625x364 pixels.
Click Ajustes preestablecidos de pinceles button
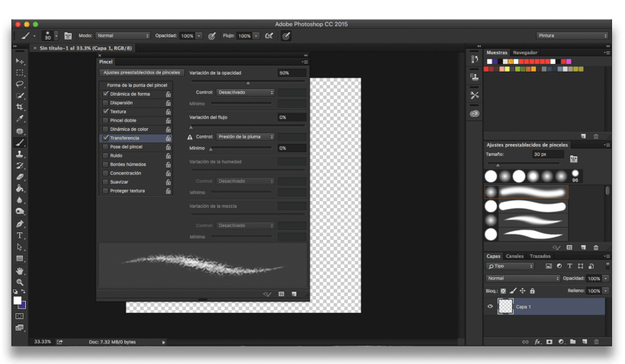142,72
